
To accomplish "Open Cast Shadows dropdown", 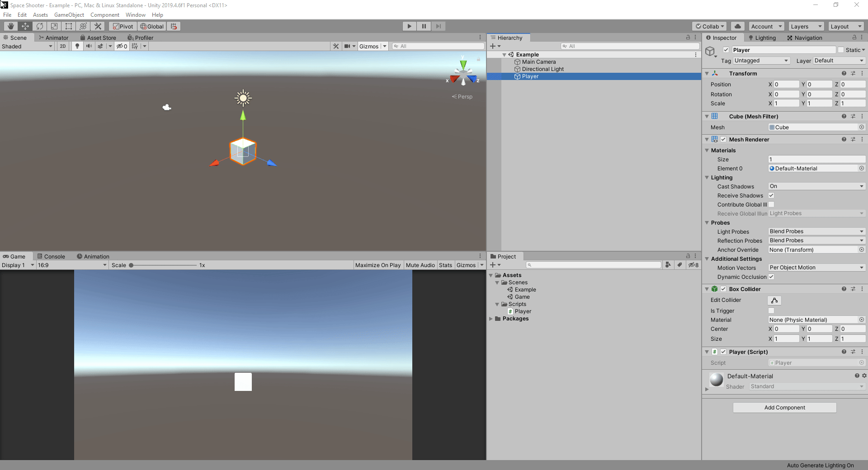I will coord(817,186).
